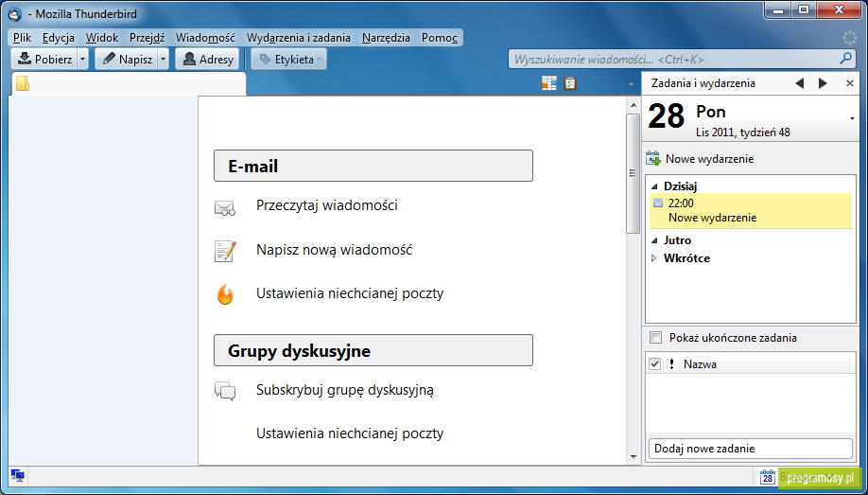868x495 pixels.
Task: Click the notepad icon beside Napisz nową wiadomość
Action: [225, 251]
